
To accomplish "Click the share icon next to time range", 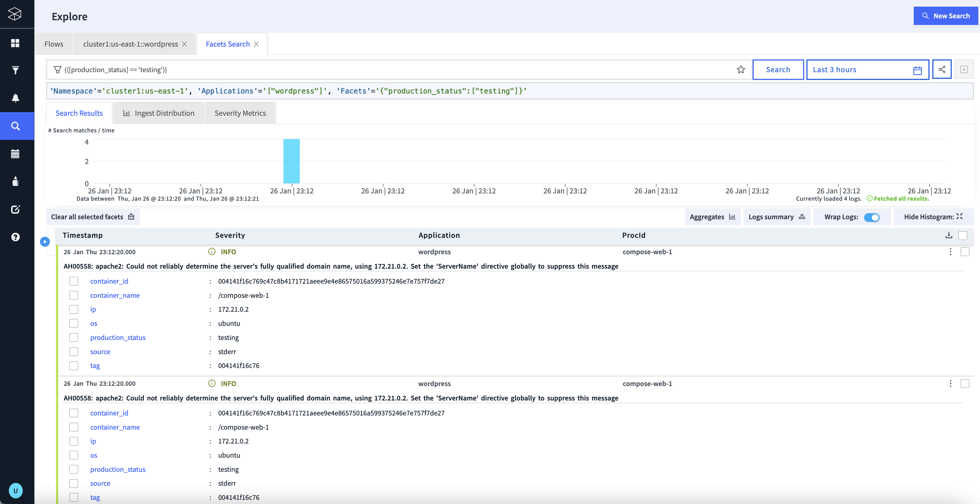I will click(x=941, y=70).
